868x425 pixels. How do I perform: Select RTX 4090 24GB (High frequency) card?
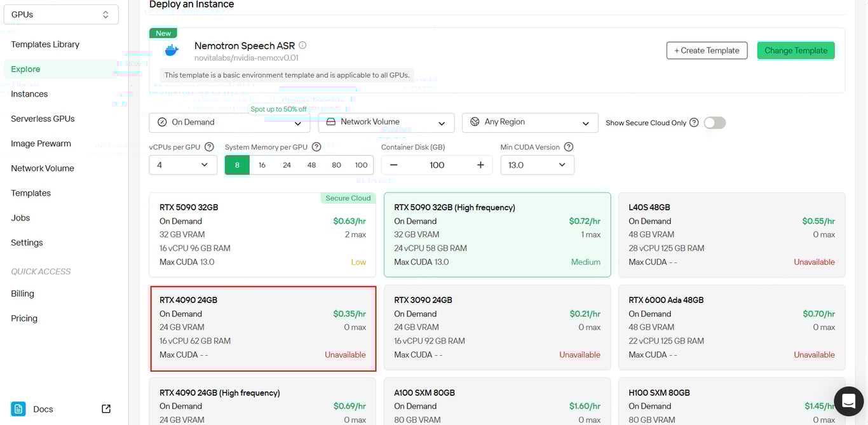(262, 401)
